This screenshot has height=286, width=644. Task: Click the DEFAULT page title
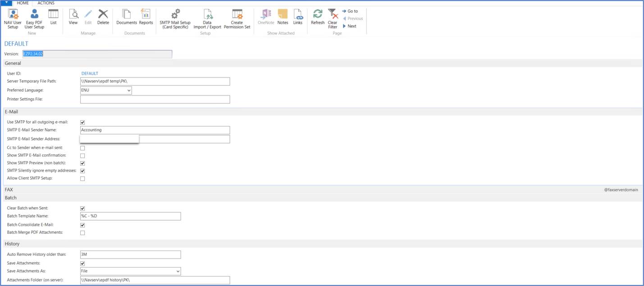16,44
